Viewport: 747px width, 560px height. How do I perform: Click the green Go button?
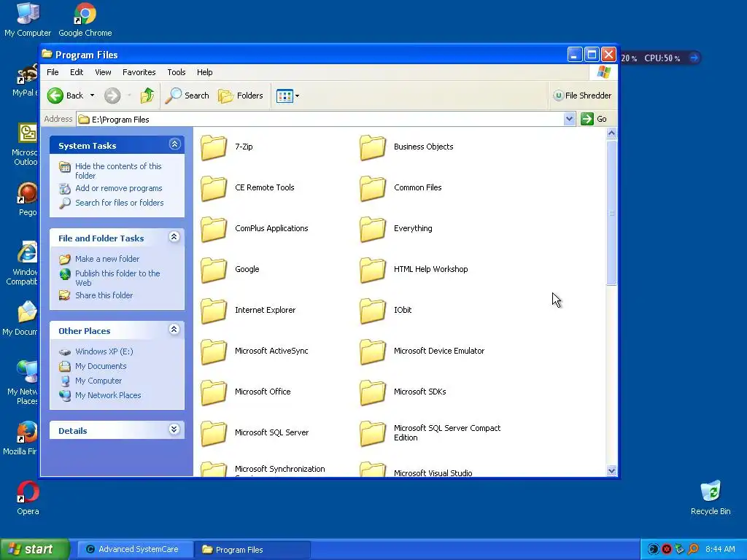pos(594,119)
